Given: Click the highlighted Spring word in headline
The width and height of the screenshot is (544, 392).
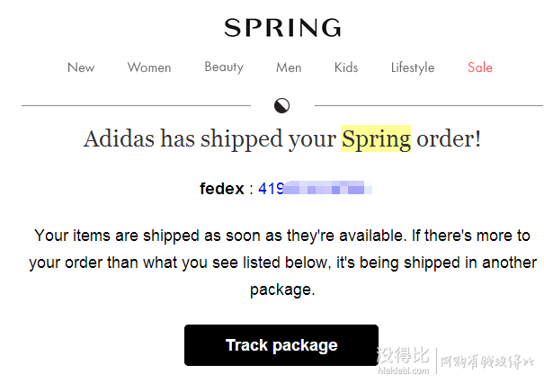Looking at the screenshot, I should pos(376,138).
